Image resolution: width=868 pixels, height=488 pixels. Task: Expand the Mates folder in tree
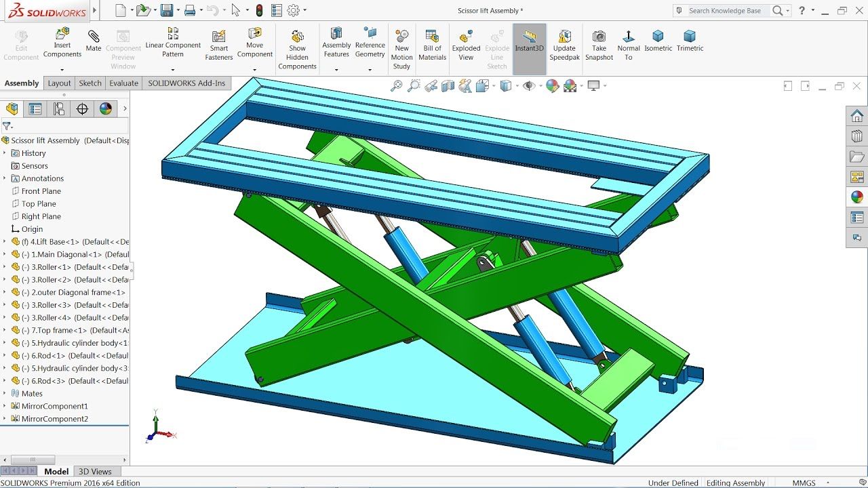[x=5, y=394]
